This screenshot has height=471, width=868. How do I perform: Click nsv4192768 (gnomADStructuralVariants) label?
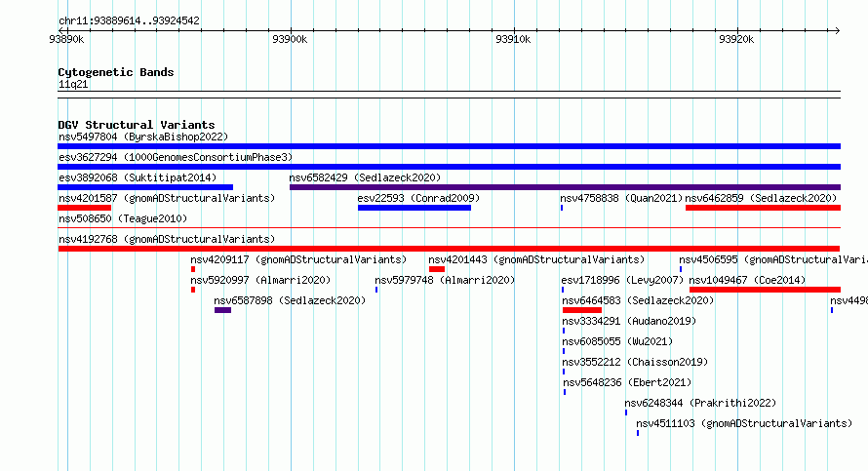(x=167, y=239)
